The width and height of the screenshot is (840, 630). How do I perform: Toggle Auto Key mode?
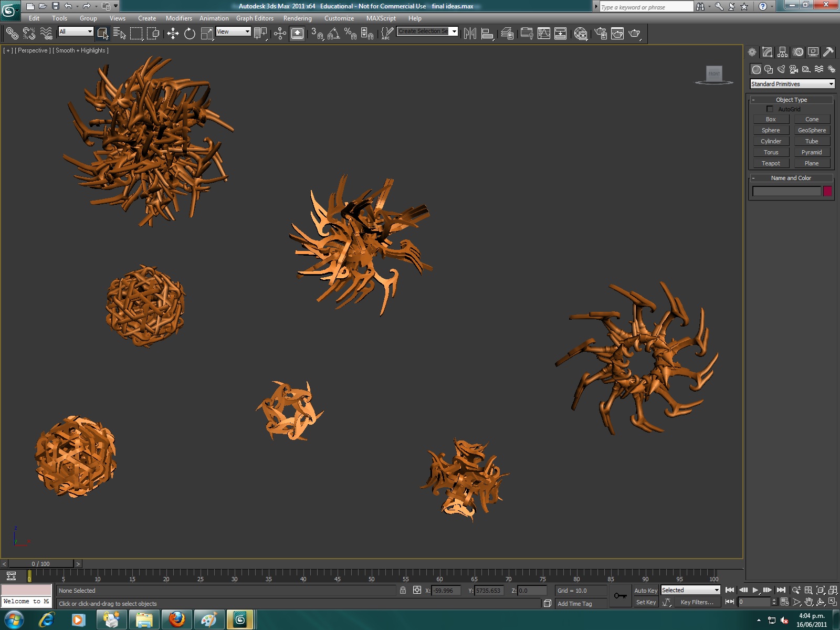point(645,591)
